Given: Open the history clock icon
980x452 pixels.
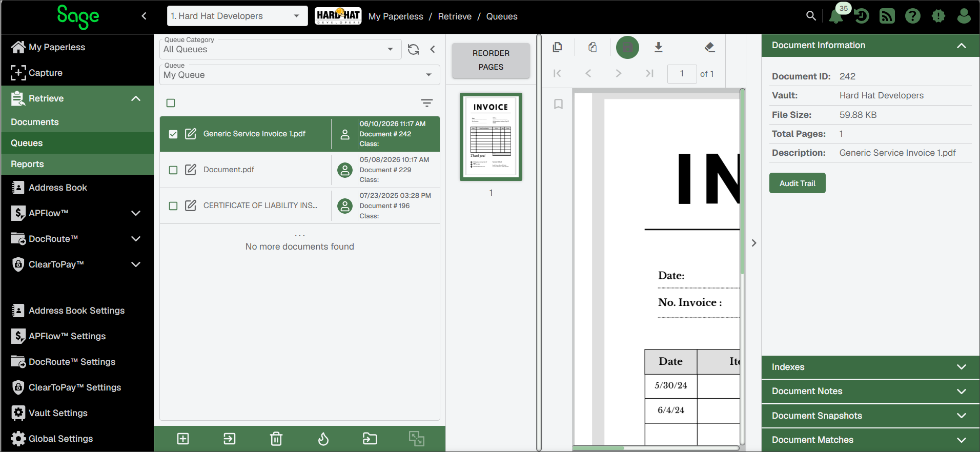Looking at the screenshot, I should [x=862, y=16].
